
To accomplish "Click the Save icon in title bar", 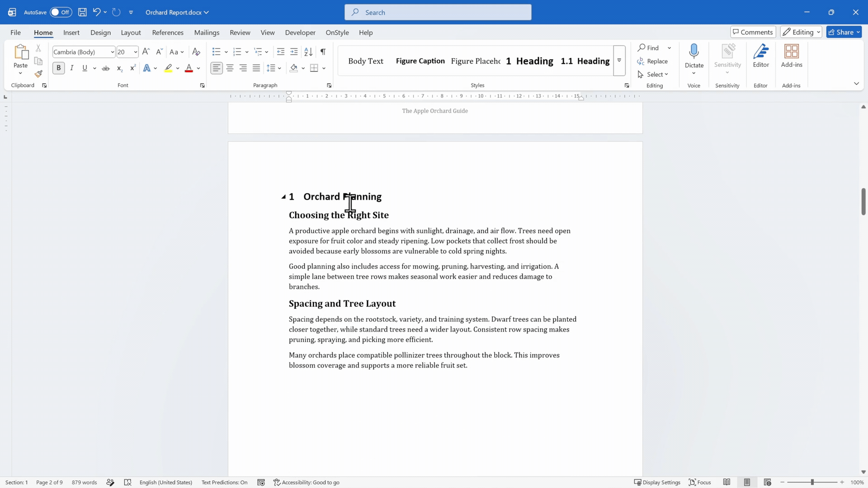I will [x=82, y=12].
